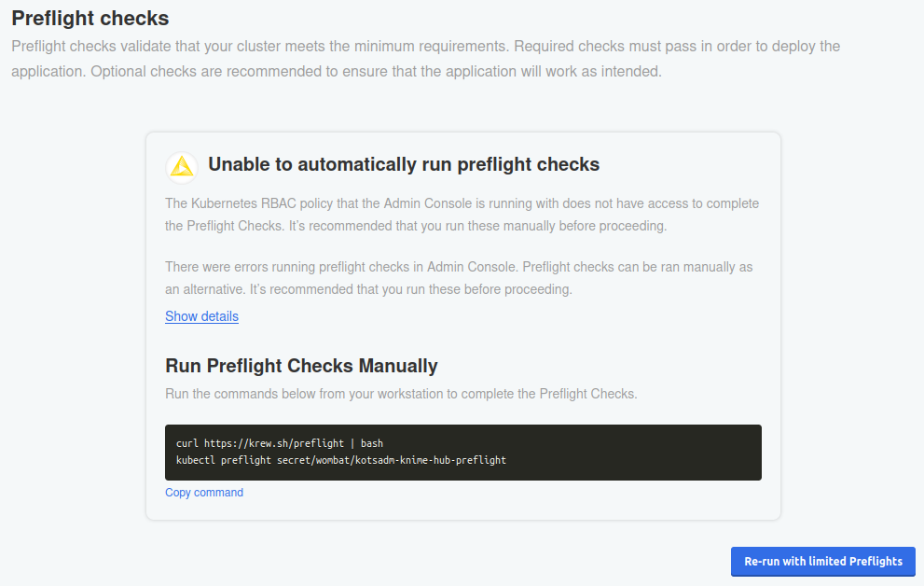924x586 pixels.
Task: Click the paragraph about errors running preflight checks
Action: (458, 278)
